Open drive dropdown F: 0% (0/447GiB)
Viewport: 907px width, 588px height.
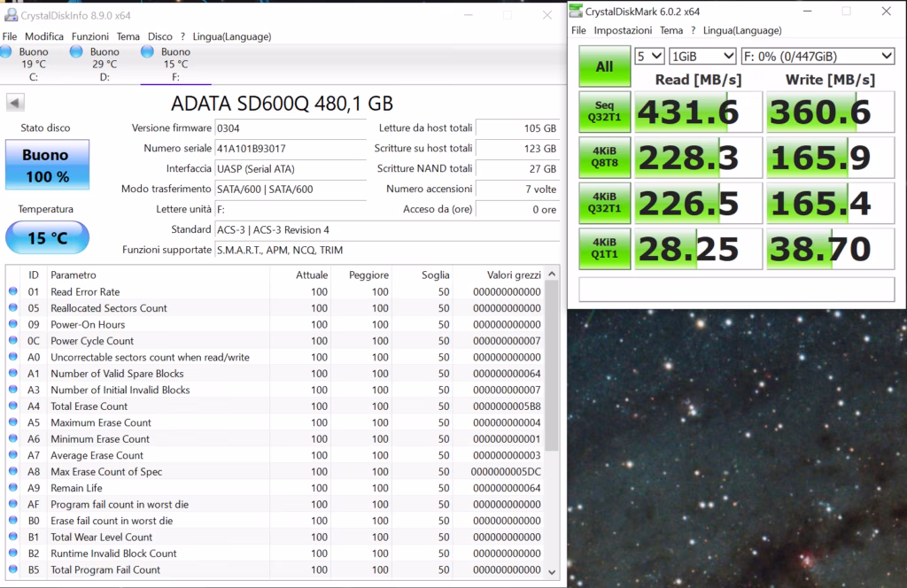click(818, 56)
